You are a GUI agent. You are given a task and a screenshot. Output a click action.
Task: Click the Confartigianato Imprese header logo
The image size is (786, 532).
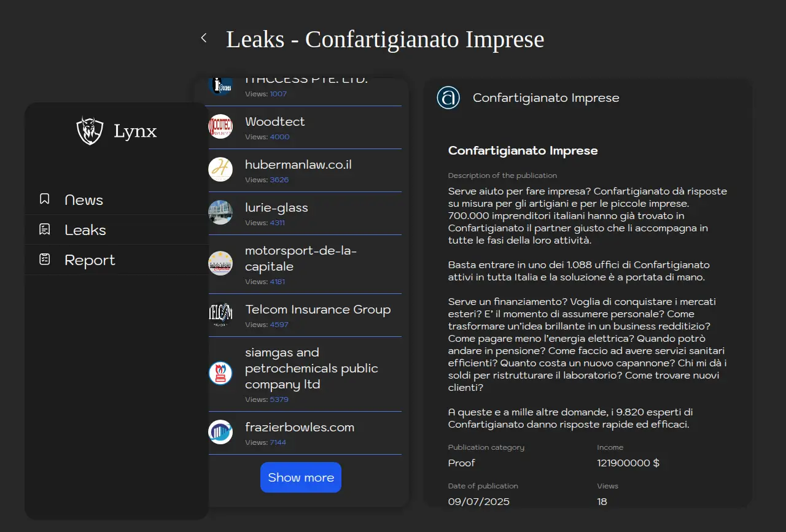(x=448, y=98)
